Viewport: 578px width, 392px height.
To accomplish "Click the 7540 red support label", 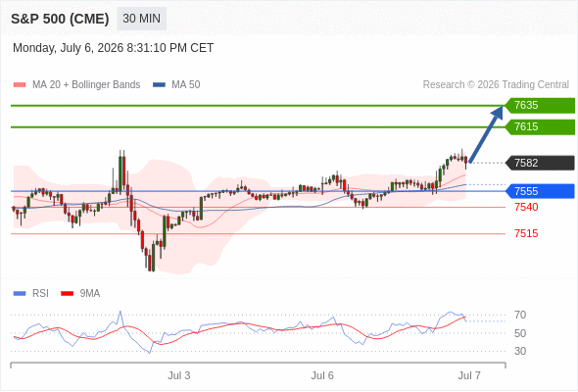I will pyautogui.click(x=526, y=207).
